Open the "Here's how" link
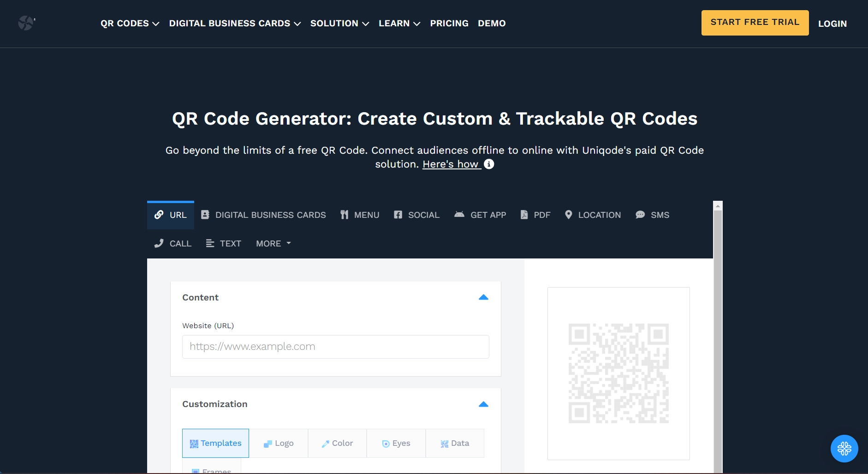Image resolution: width=868 pixels, height=474 pixels. coord(452,164)
